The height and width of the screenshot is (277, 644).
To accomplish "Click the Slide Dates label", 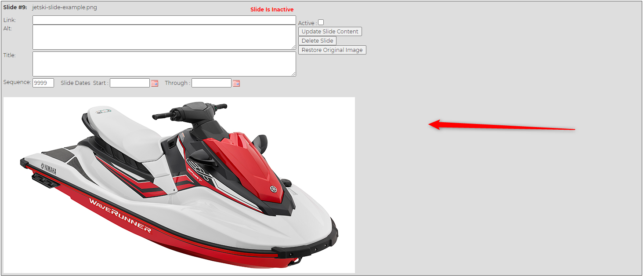I will point(76,83).
